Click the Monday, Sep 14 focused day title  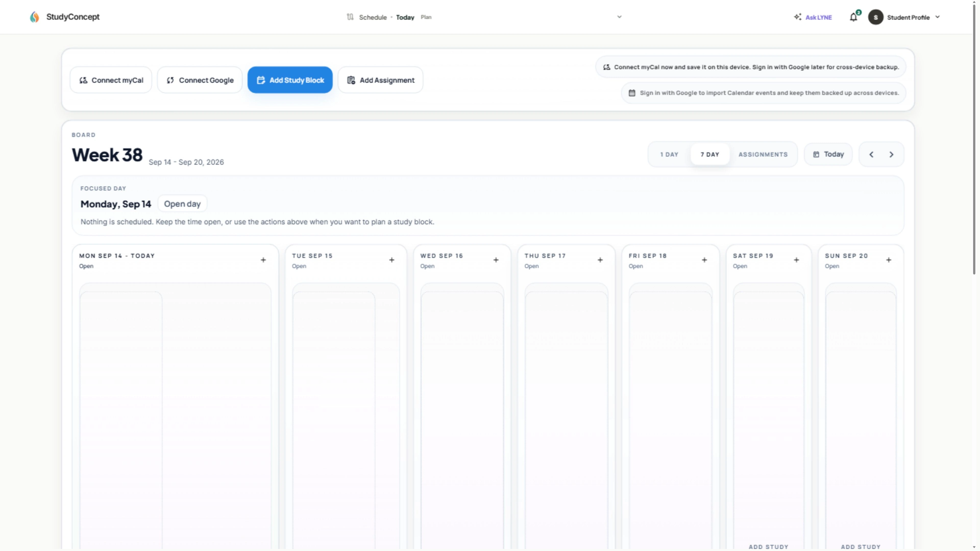coord(116,204)
